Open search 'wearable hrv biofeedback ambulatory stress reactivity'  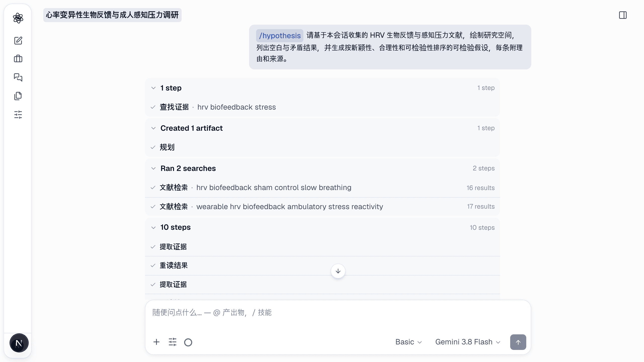coord(323,207)
